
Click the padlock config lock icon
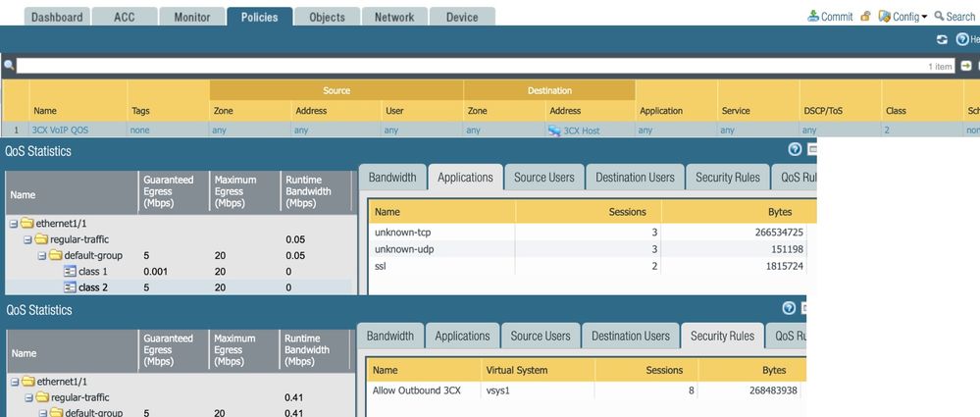pyautogui.click(x=865, y=17)
